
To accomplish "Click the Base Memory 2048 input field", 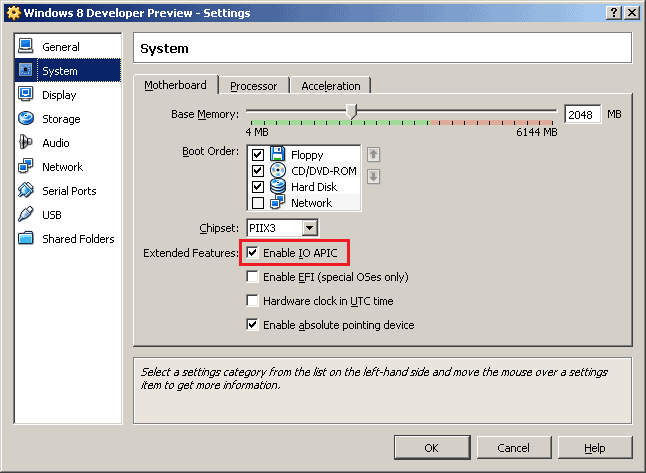I will [x=582, y=114].
